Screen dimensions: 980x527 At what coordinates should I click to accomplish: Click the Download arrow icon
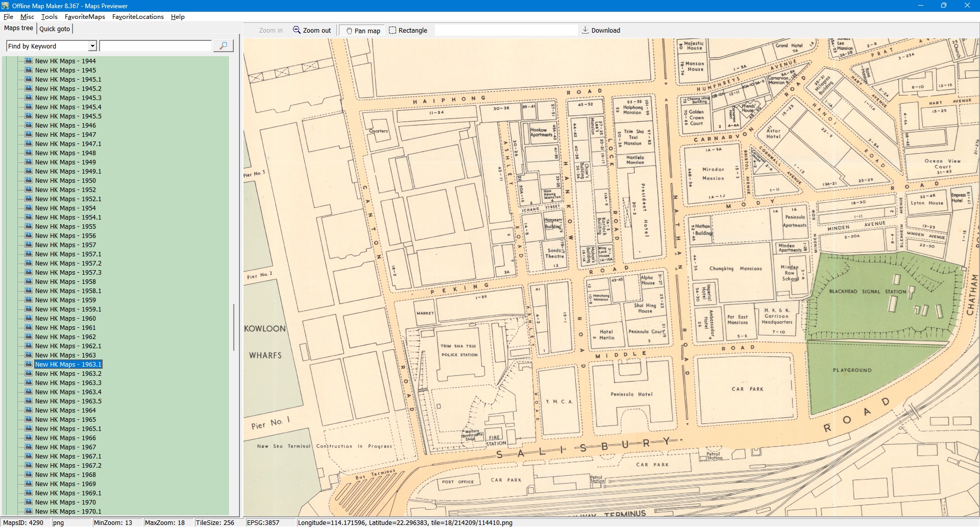point(585,30)
